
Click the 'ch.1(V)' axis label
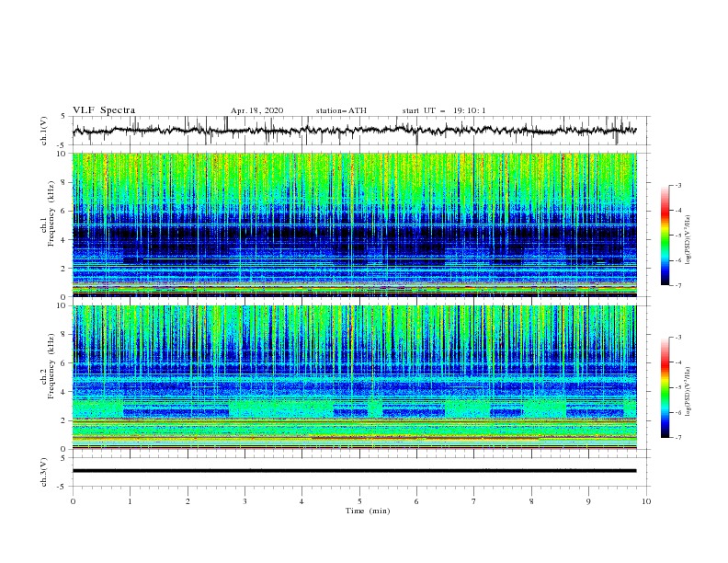click(44, 131)
